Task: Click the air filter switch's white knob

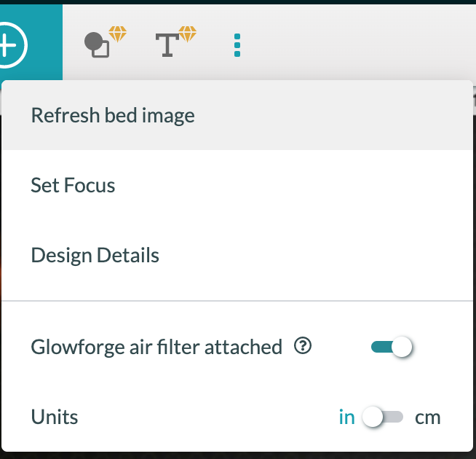Action: pyautogui.click(x=402, y=348)
